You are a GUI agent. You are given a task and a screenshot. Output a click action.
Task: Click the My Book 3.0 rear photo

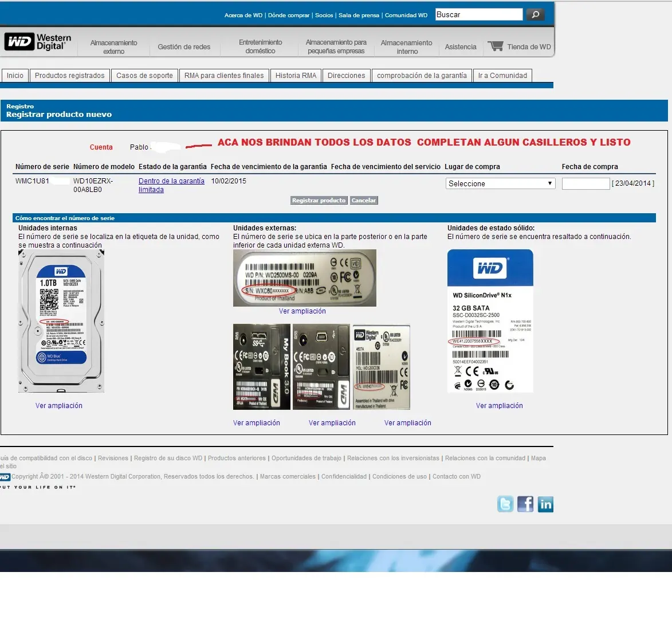pyautogui.click(x=262, y=367)
